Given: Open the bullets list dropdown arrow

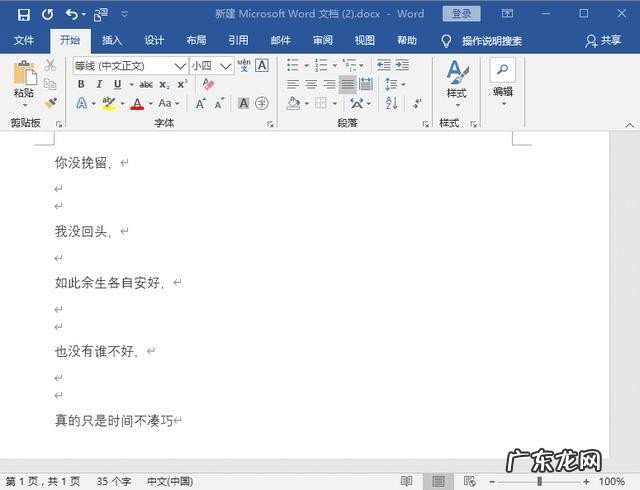Looking at the screenshot, I should coord(306,65).
